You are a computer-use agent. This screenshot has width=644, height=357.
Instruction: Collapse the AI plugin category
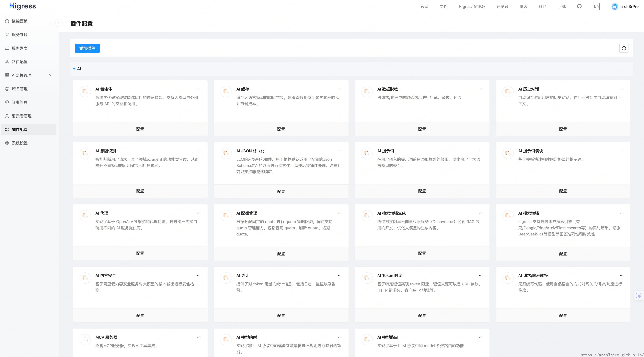(74, 69)
